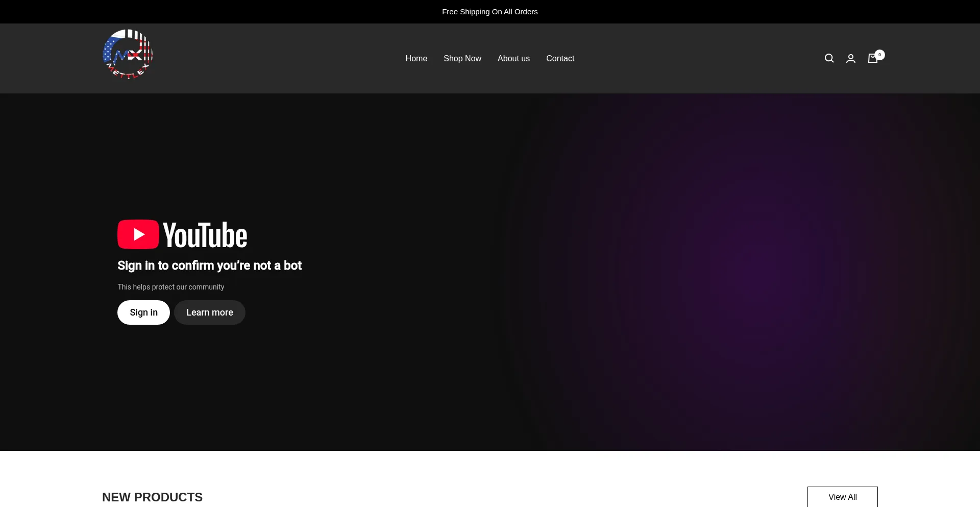Screen dimensions: 980x507
Task: Open the account login icon
Action: tap(850, 58)
